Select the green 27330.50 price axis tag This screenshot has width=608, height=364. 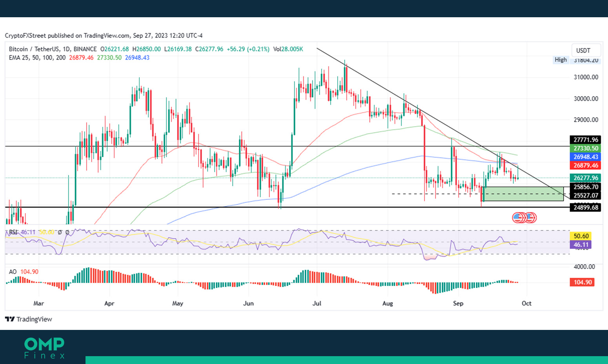click(x=585, y=148)
